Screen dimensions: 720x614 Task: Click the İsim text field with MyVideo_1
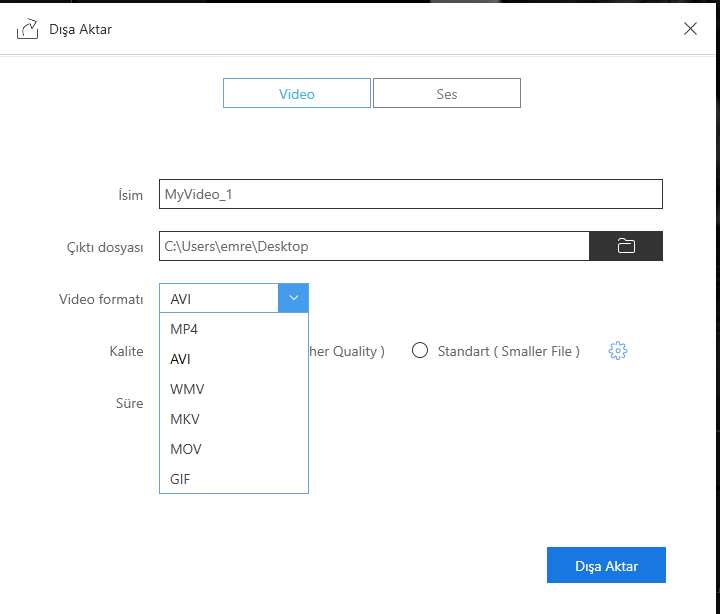click(x=410, y=194)
